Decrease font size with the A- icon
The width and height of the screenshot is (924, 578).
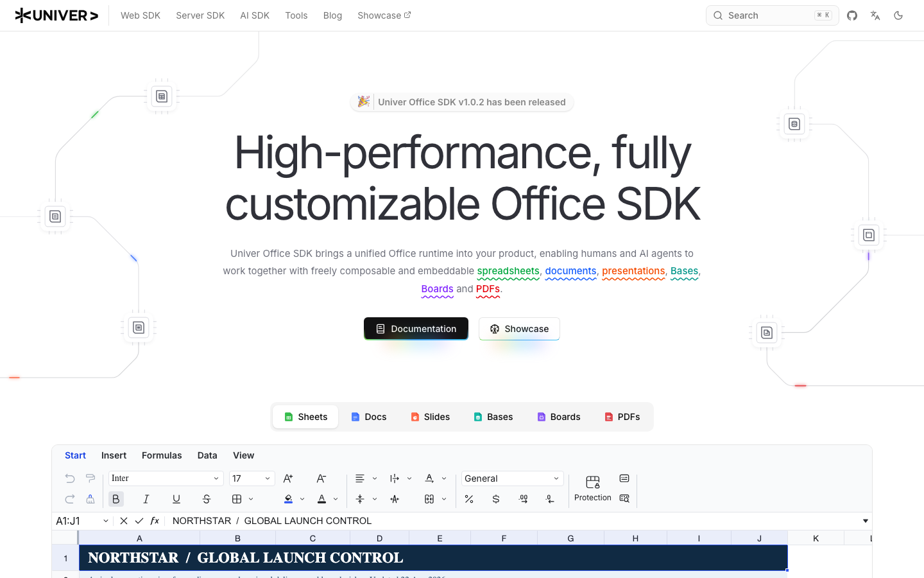[x=321, y=478]
